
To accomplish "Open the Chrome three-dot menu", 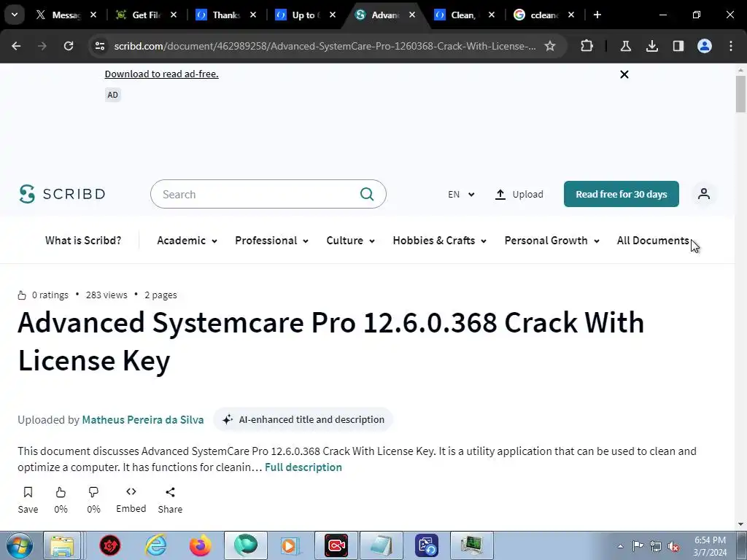I will pos(731,46).
